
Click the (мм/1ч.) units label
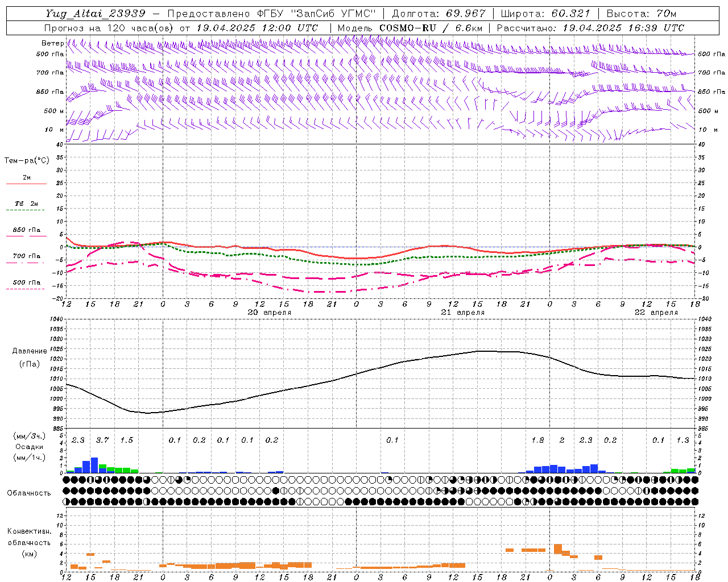tap(29, 458)
